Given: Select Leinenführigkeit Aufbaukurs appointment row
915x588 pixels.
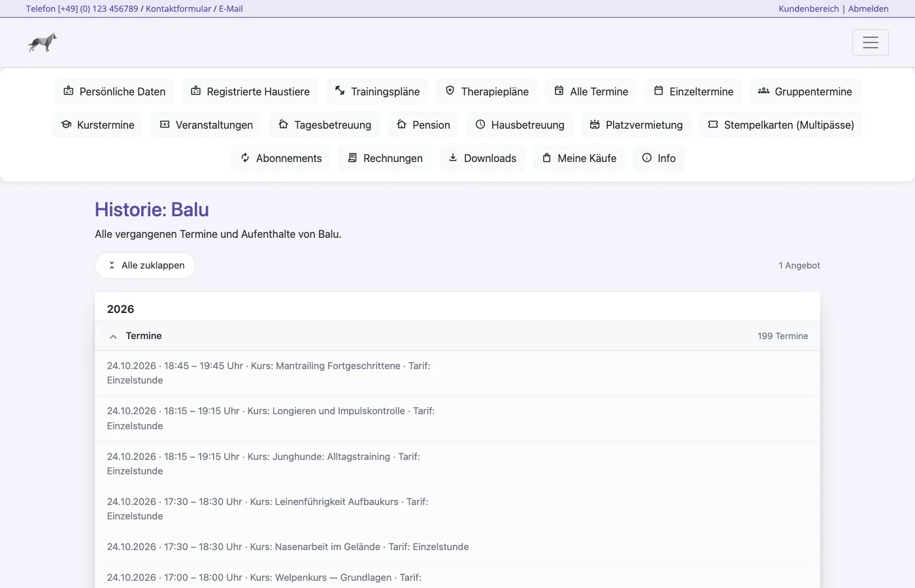Looking at the screenshot, I should coord(457,509).
